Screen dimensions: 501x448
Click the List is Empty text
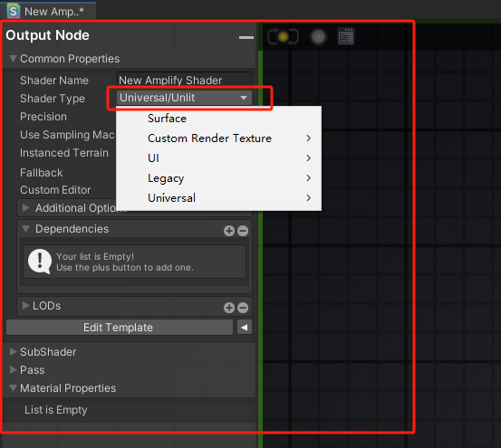[x=55, y=410]
